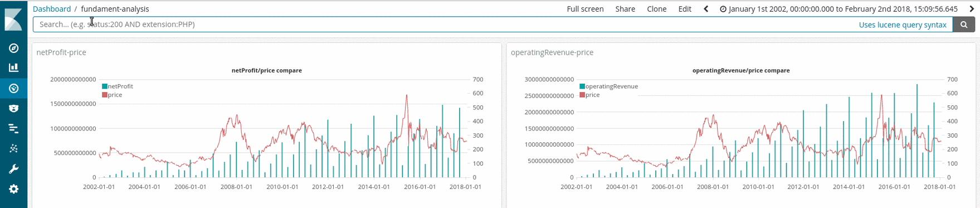
Task: Open the Machine Learning dots icon
Action: [x=13, y=149]
